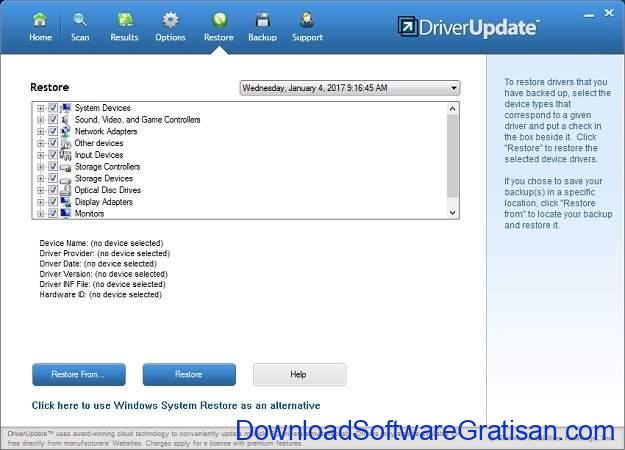The image size is (625, 450).
Task: Open the Backup floppy disk icon
Action: click(263, 20)
